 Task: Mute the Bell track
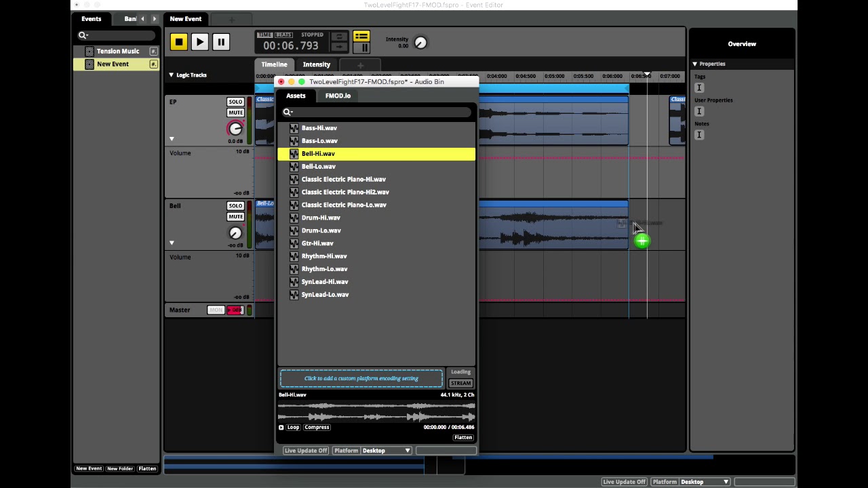(235, 216)
